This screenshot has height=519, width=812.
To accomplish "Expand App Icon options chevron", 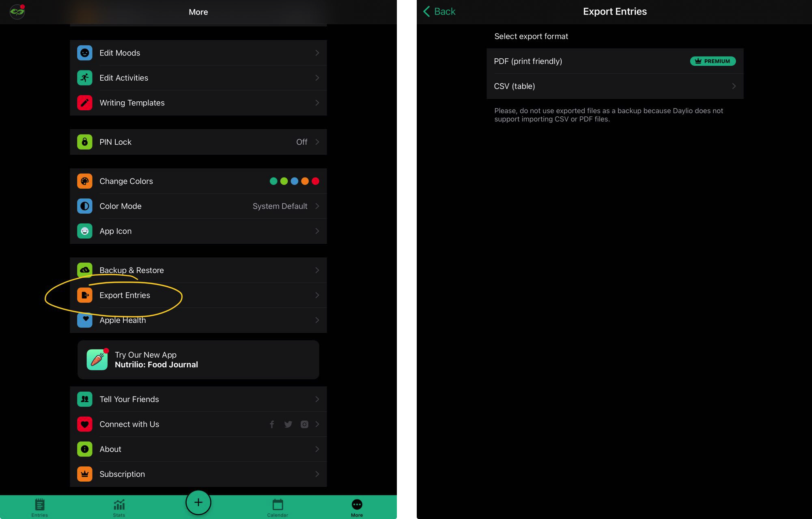I will pos(317,231).
